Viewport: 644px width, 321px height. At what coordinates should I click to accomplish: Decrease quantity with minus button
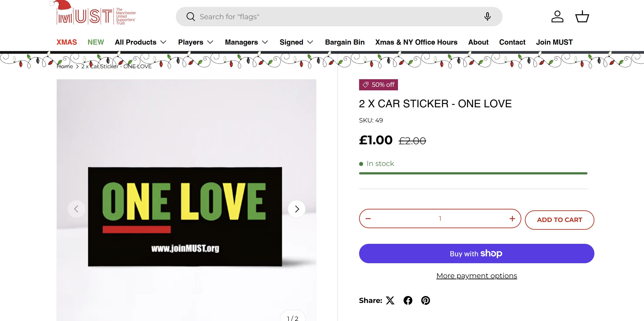[x=368, y=219]
